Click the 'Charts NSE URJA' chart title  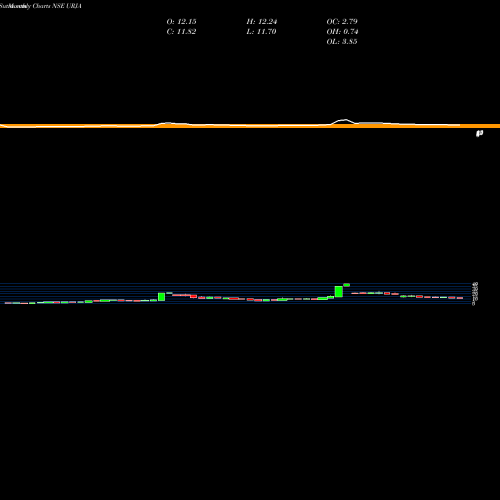57,6
